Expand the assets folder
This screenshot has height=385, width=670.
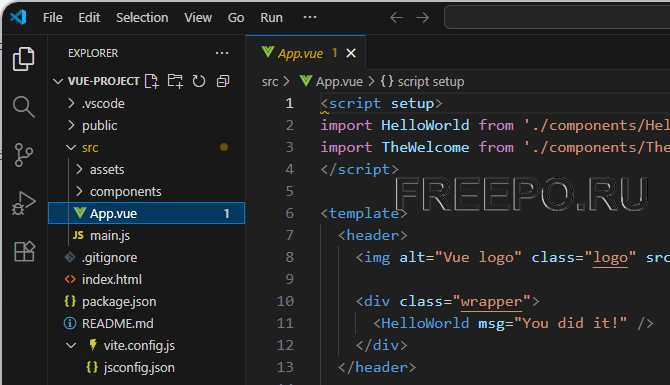click(79, 170)
